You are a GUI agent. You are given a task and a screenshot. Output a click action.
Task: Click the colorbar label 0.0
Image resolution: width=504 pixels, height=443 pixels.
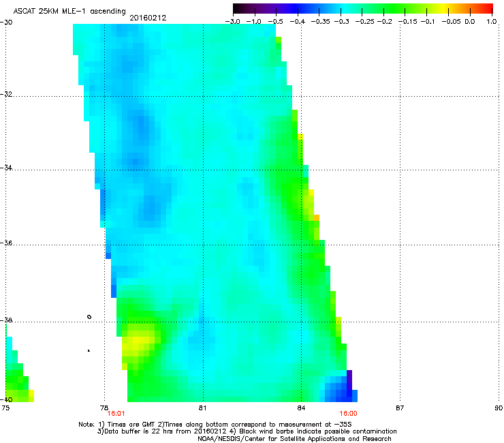click(470, 22)
